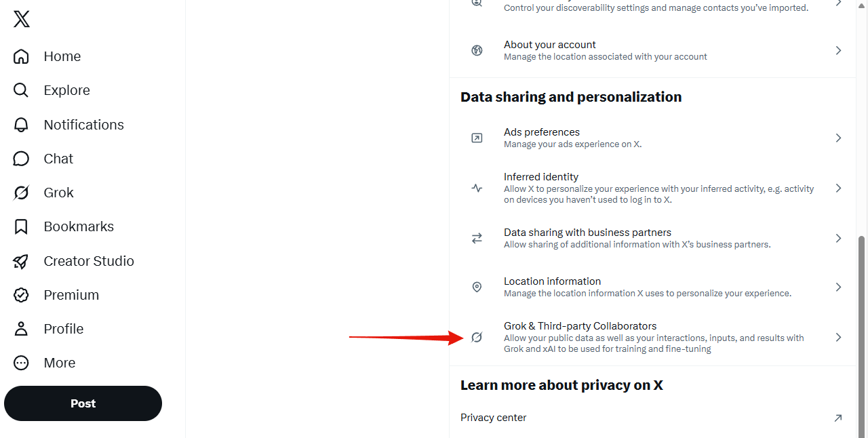Click About your account option
Viewport: 868px width, 438px height.
click(x=652, y=50)
